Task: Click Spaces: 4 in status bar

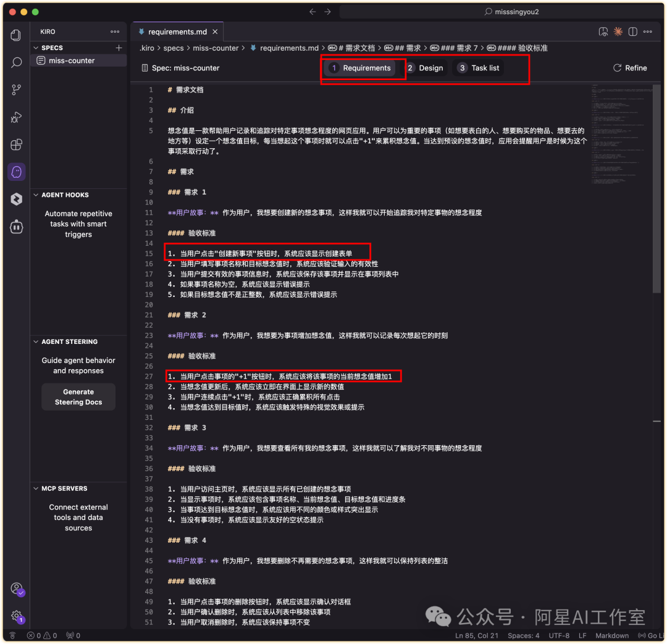Action: click(523, 635)
